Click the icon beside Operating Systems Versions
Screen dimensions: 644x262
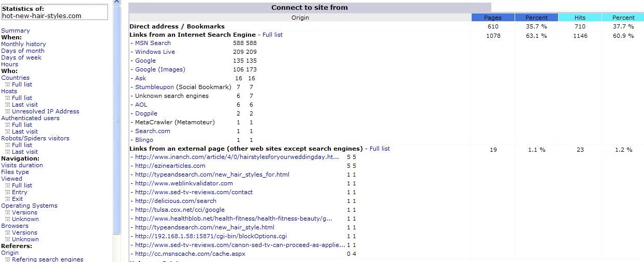click(x=8, y=212)
